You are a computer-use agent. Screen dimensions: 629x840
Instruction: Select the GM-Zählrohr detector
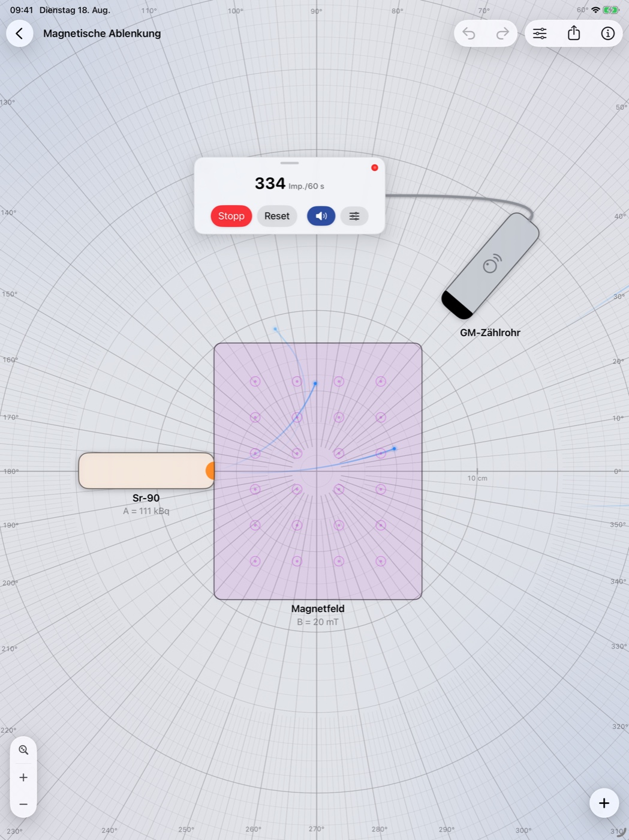(490, 265)
